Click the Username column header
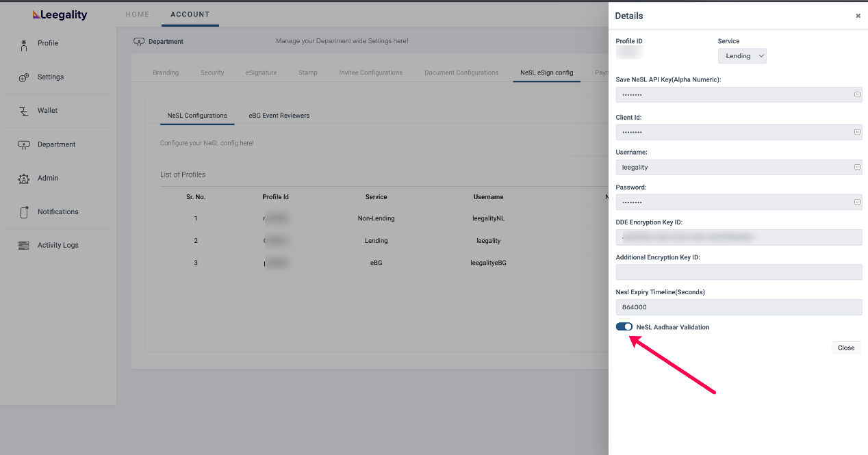 click(489, 197)
